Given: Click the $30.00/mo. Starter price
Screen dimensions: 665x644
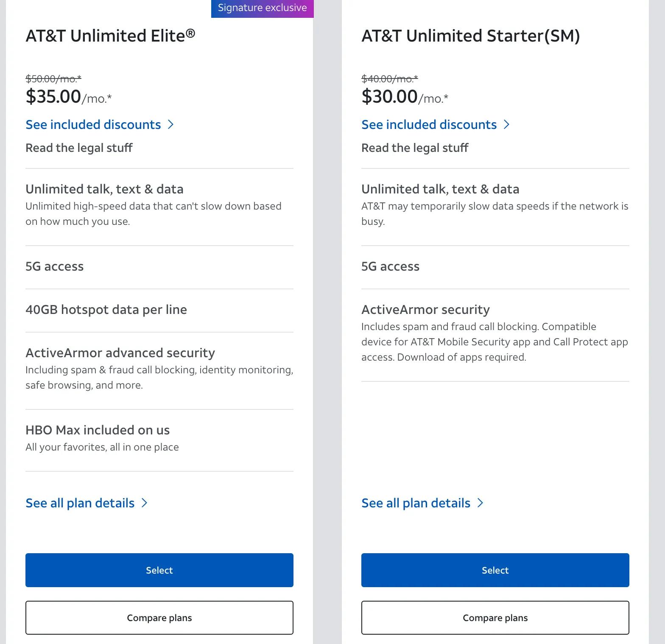Looking at the screenshot, I should click(x=405, y=97).
